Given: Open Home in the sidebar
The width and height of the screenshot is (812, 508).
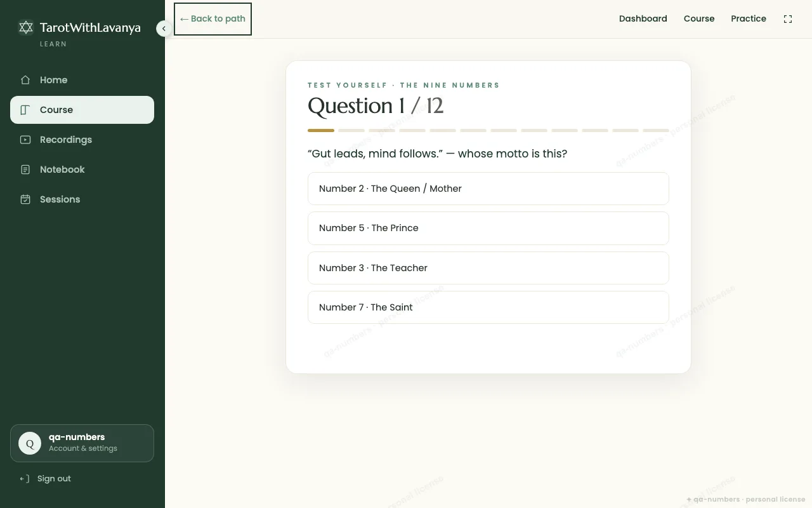Looking at the screenshot, I should [x=82, y=80].
